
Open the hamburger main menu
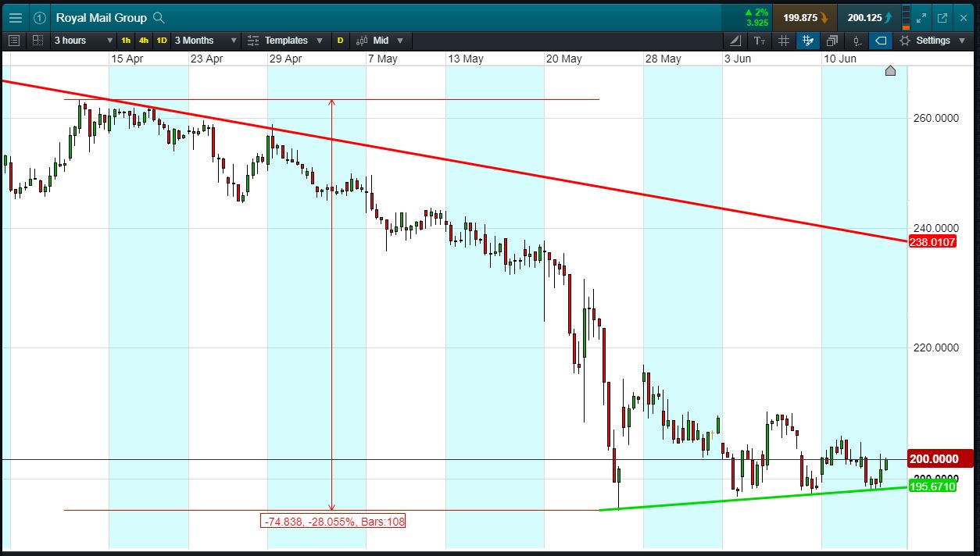[16, 17]
